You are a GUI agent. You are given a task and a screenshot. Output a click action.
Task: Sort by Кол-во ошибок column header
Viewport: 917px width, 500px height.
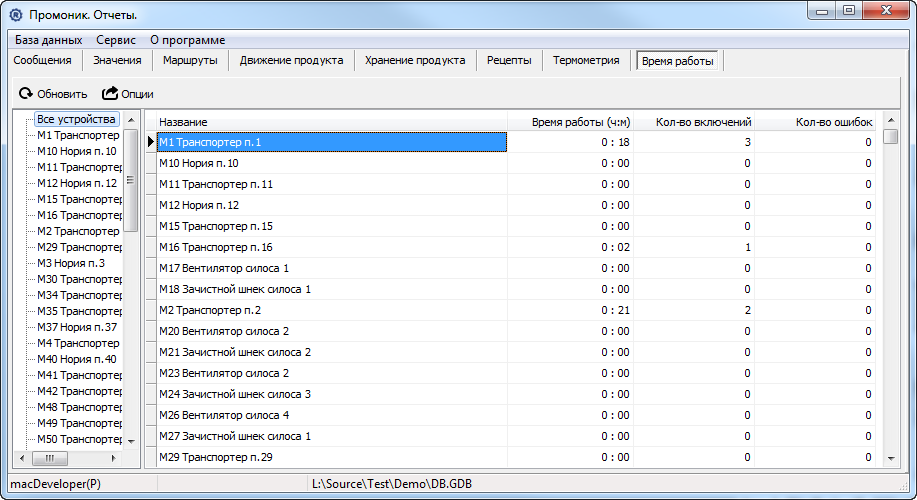[x=815, y=122]
